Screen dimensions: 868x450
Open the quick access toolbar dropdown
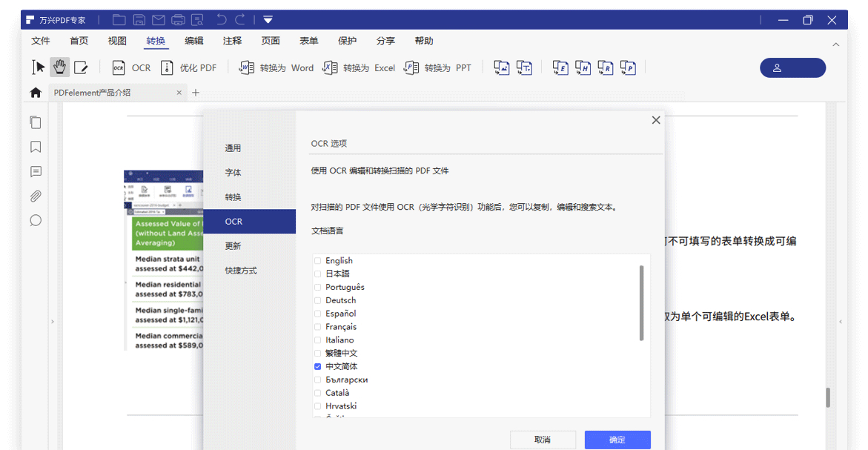pos(268,19)
